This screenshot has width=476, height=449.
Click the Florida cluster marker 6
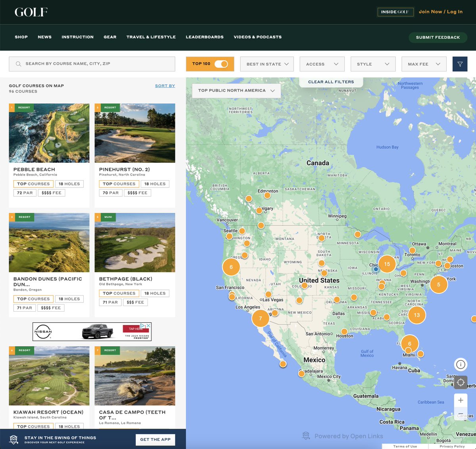point(410,344)
